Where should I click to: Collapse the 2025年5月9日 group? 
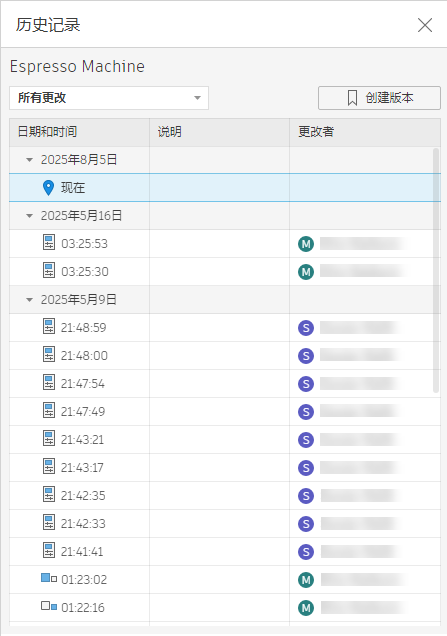[29, 300]
